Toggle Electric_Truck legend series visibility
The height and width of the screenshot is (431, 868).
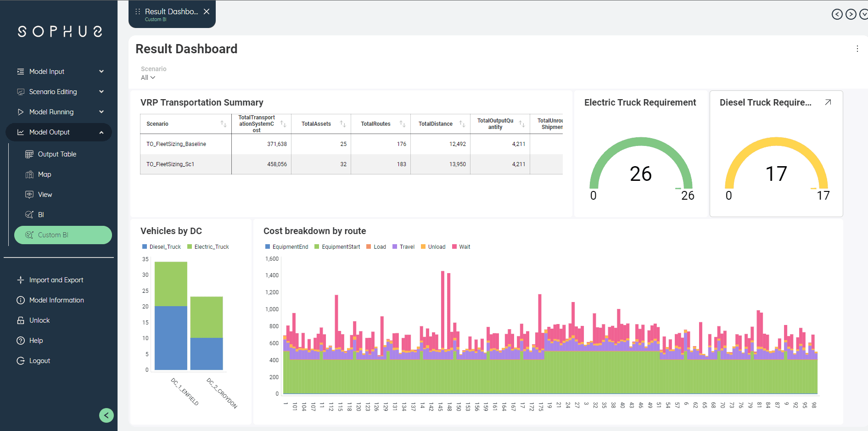tap(208, 247)
